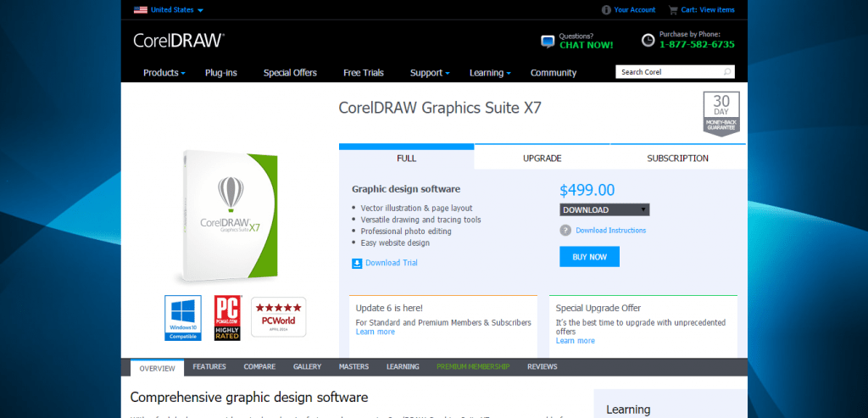Viewport: 868px width, 418px height.
Task: Open the PREMIUM MEMBERSHIP tab
Action: (473, 366)
